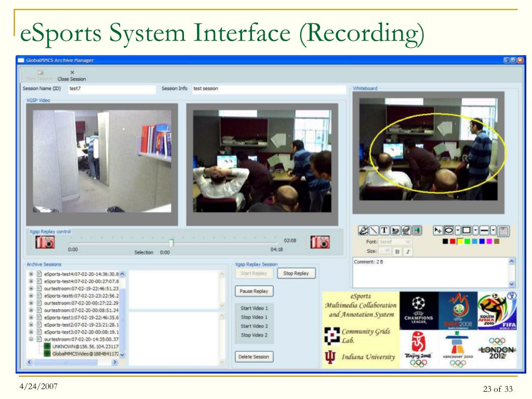Screen dimensions: 532x399
Task: Select the Text tool on whiteboard toolbar
Action: (x=385, y=230)
